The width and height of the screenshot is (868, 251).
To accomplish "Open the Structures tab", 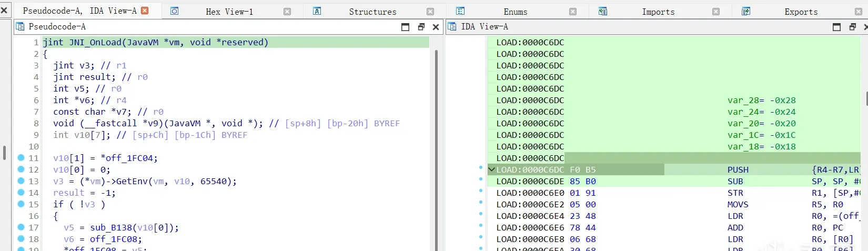I will [x=372, y=12].
